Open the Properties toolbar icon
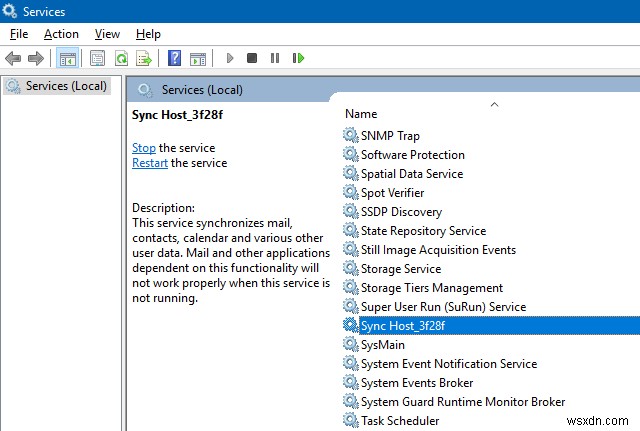Viewport: 640px width, 431px height. pos(98,58)
